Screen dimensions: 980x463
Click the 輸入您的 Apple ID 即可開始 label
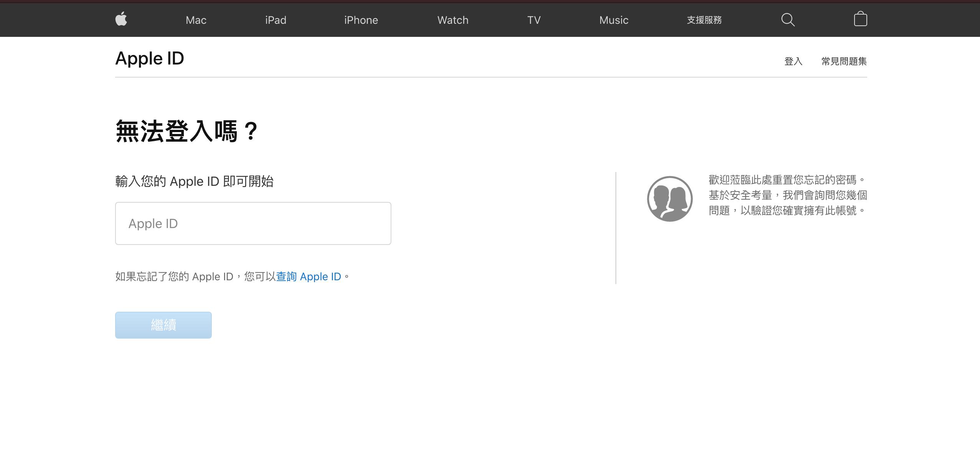(x=195, y=181)
